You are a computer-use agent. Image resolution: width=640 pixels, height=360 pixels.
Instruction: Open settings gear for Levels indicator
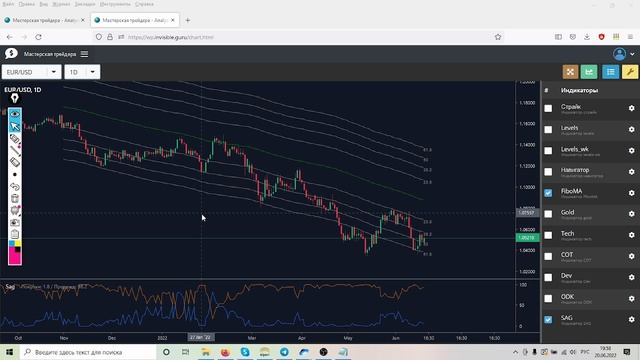click(x=631, y=129)
